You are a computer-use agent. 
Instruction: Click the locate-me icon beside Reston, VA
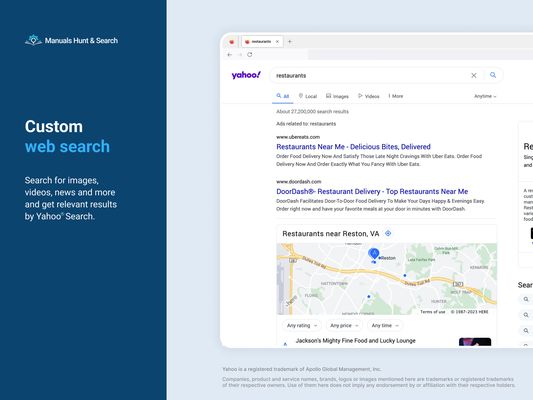388,233
